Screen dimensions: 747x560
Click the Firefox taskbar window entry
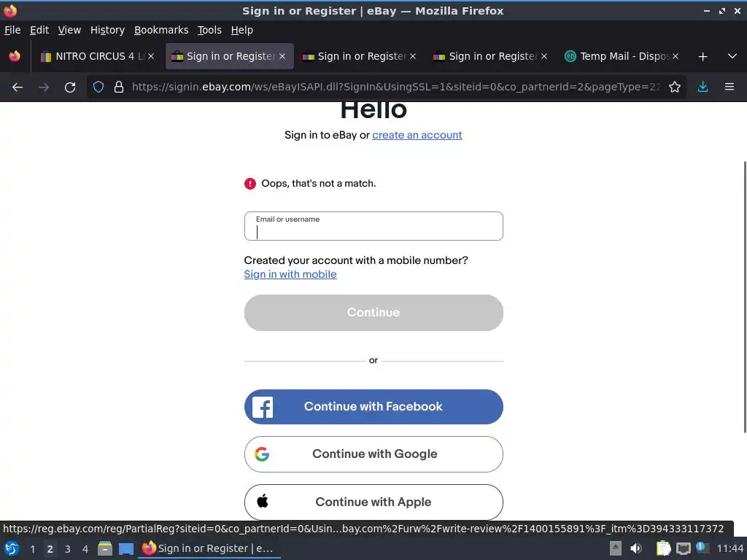click(x=209, y=548)
